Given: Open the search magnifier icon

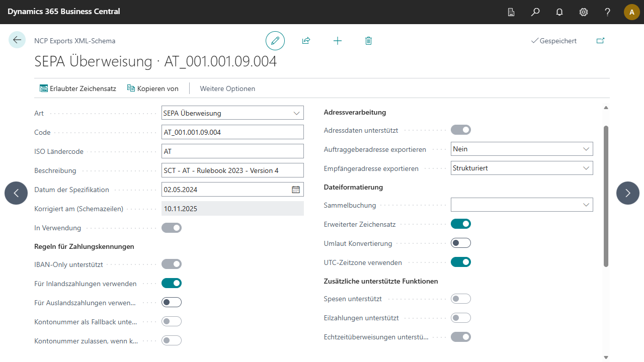Looking at the screenshot, I should point(535,12).
